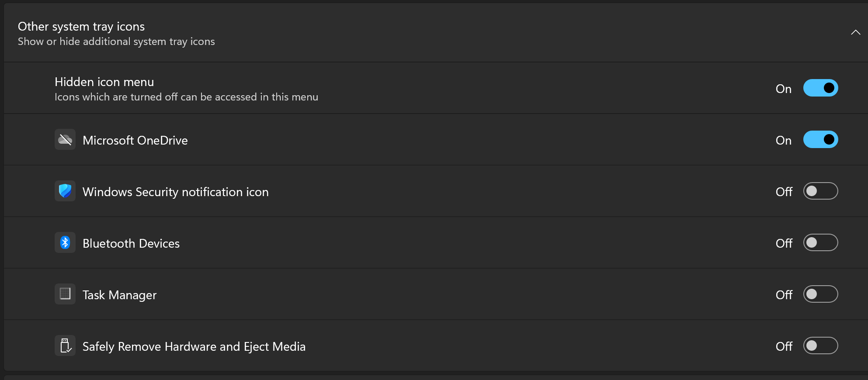The width and height of the screenshot is (868, 380).
Task: Switch on the Bluetooth Devices toggle
Action: [x=820, y=243]
